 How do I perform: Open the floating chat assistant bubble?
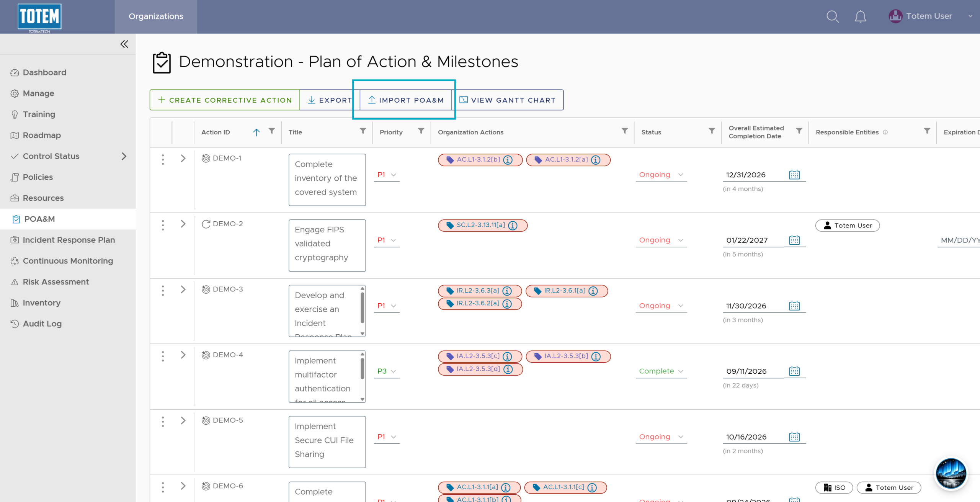951,474
